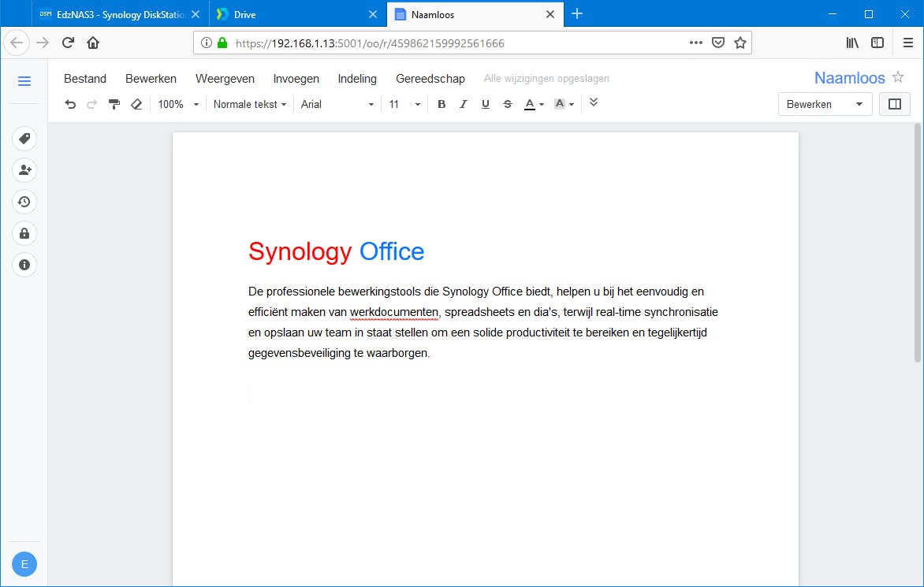Click the browser forward arrow

click(x=43, y=43)
